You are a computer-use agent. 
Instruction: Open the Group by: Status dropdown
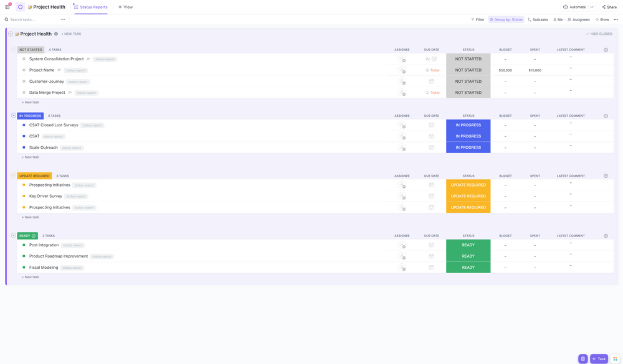pyautogui.click(x=506, y=20)
